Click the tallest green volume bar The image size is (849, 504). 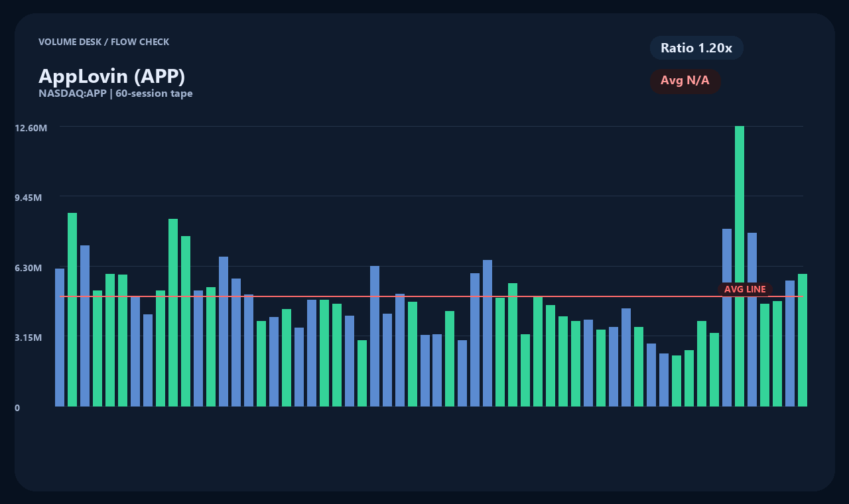(740, 266)
